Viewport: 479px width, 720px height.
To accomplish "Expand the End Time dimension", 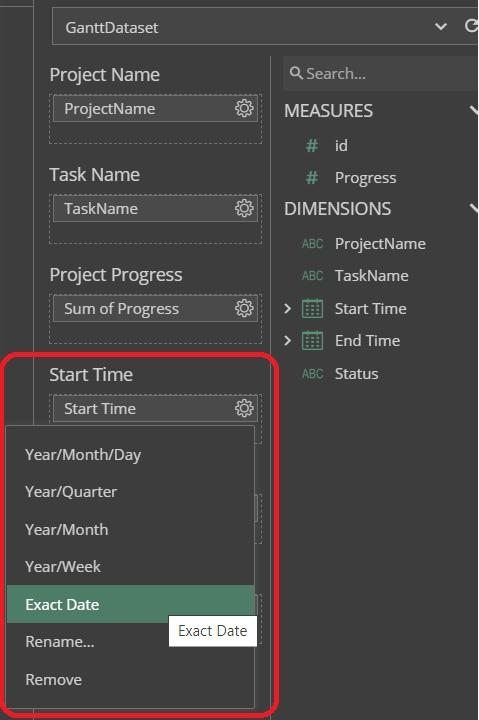I will click(288, 341).
